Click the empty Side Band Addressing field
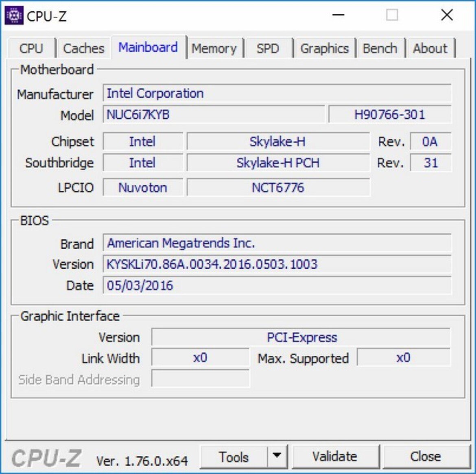Viewport: 476px width, 474px height. point(200,378)
